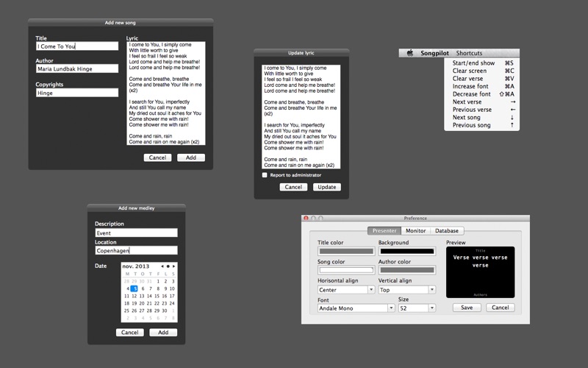588x368 pixels.
Task: Choose Increase font menu item
Action: point(482,86)
